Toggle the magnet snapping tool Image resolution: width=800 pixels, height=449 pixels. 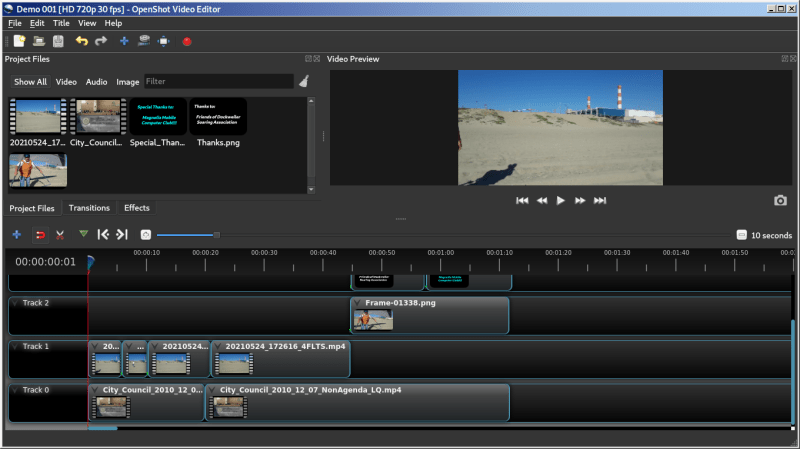40,235
